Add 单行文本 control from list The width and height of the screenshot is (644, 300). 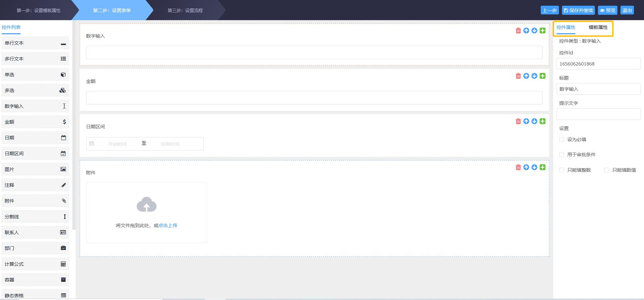pyautogui.click(x=35, y=43)
